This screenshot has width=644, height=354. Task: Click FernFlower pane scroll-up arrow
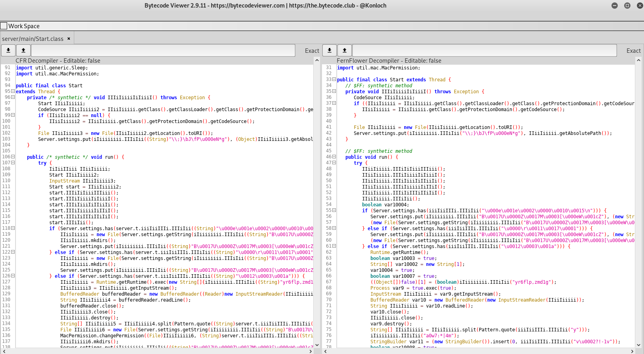(638, 60)
